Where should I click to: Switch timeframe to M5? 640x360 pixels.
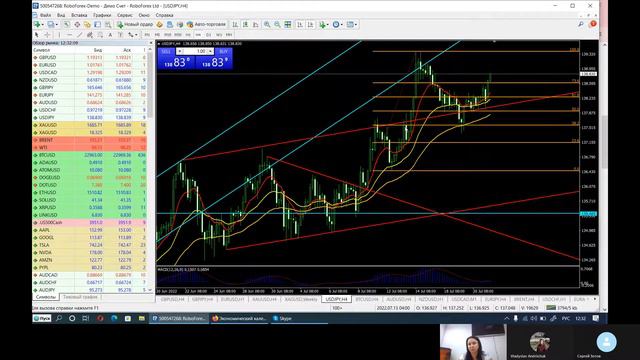click(x=157, y=35)
